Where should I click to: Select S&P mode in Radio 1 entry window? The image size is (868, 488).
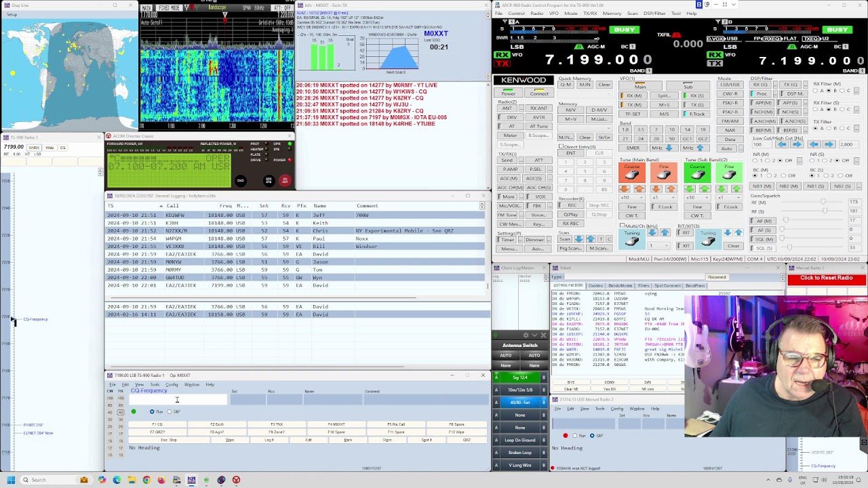click(x=170, y=412)
